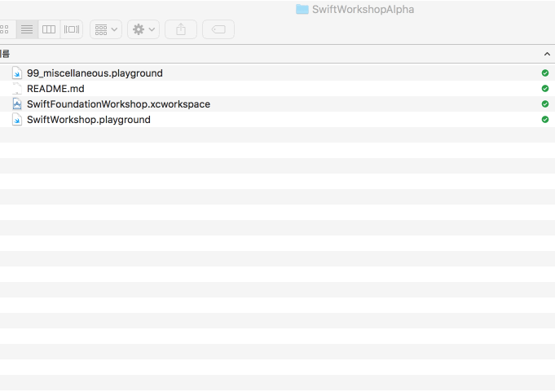The image size is (555, 392).
Task: Click the name column header
Action: click(277, 54)
